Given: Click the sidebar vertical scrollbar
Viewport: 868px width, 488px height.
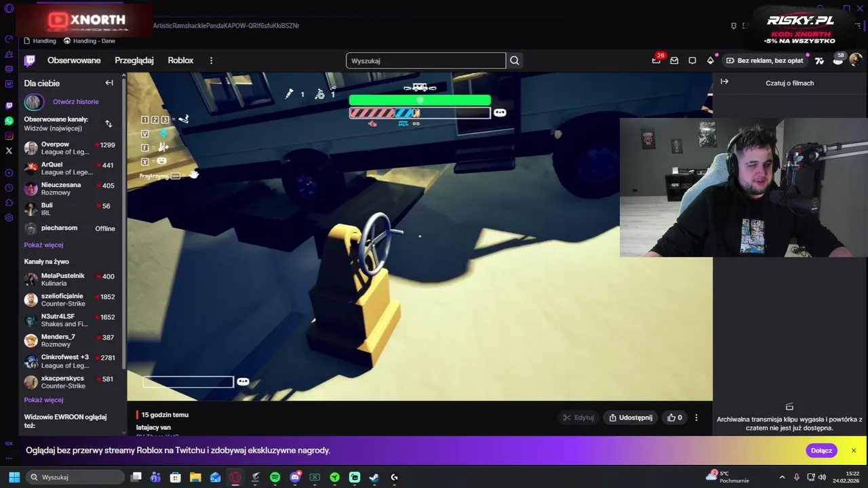Looking at the screenshot, I should coord(123,224).
